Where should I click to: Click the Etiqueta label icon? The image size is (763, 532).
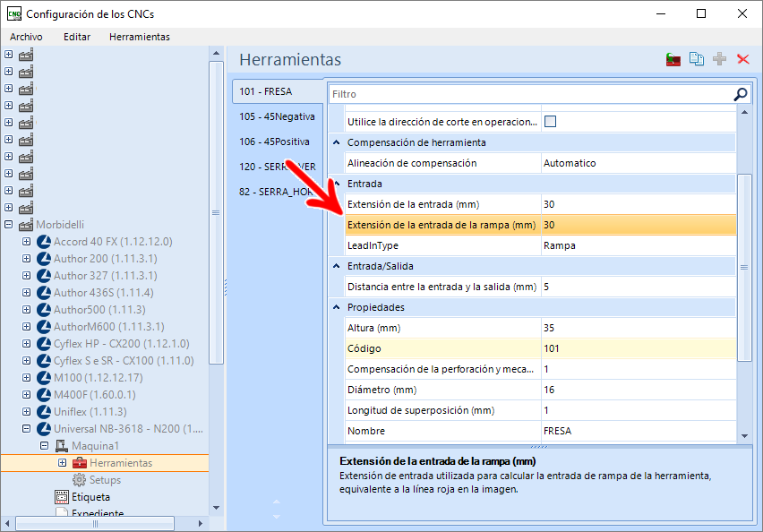(62, 497)
